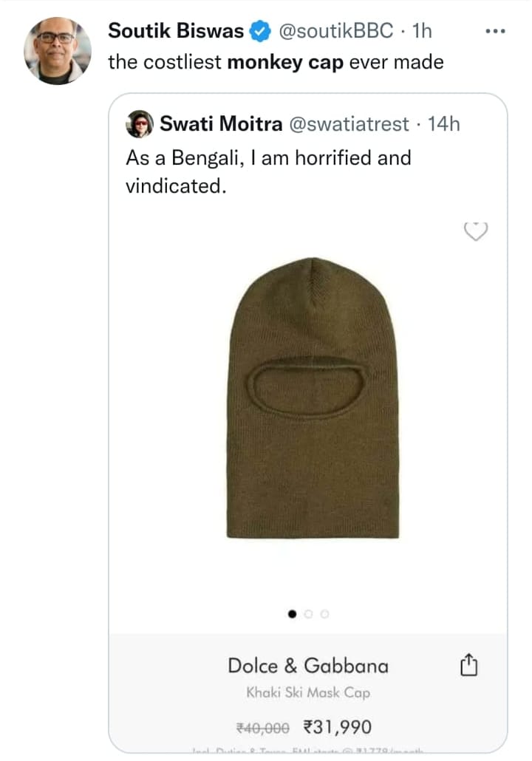Select the first carousel dot
The height and width of the screenshot is (761, 532).
(292, 614)
